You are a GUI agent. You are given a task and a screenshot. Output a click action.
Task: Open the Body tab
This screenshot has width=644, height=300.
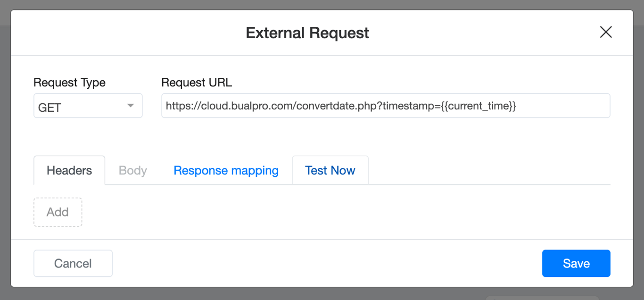[x=133, y=170]
